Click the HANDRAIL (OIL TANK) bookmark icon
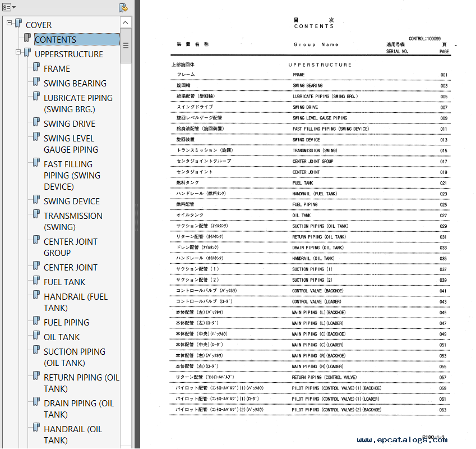The height and width of the screenshot is (449, 476). point(36,427)
